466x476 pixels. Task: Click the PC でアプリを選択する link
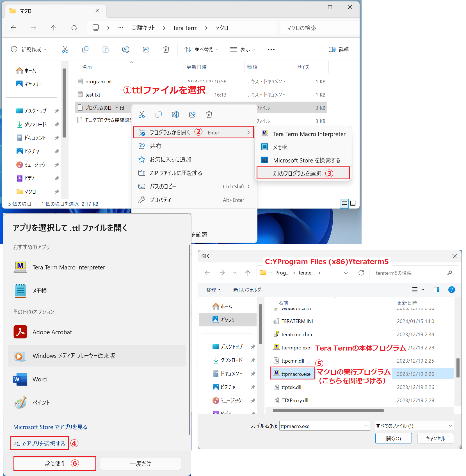click(x=39, y=443)
